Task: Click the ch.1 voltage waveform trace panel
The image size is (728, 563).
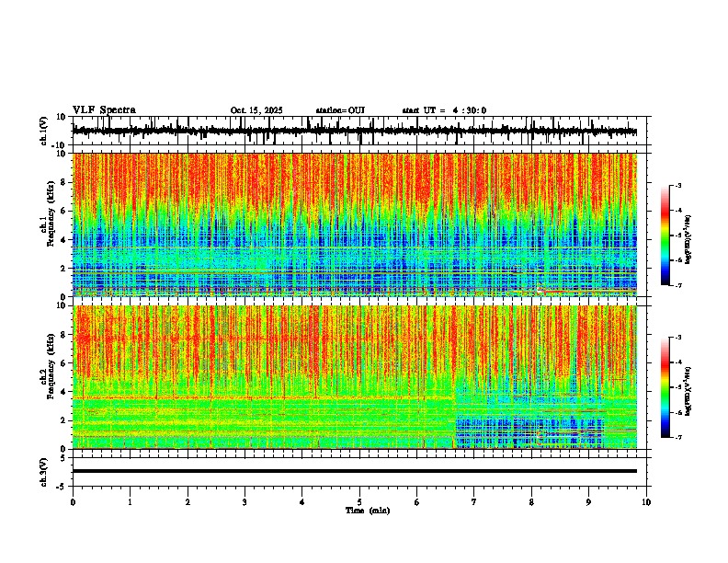Action: coord(361,131)
